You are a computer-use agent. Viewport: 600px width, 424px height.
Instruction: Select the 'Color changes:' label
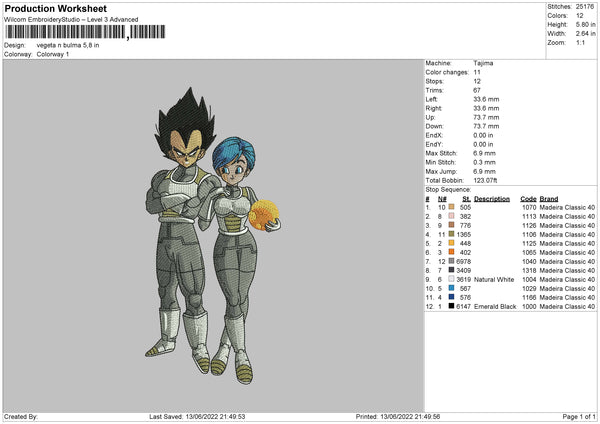(447, 72)
